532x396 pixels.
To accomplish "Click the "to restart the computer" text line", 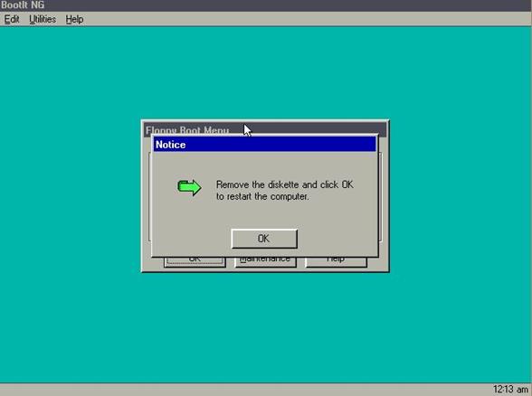I will 262,196.
